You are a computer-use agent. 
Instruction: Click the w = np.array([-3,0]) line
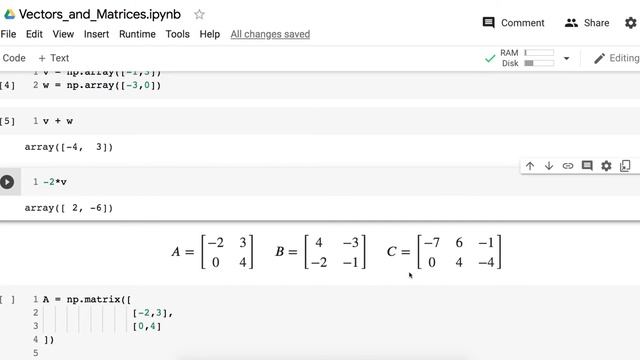(x=102, y=85)
